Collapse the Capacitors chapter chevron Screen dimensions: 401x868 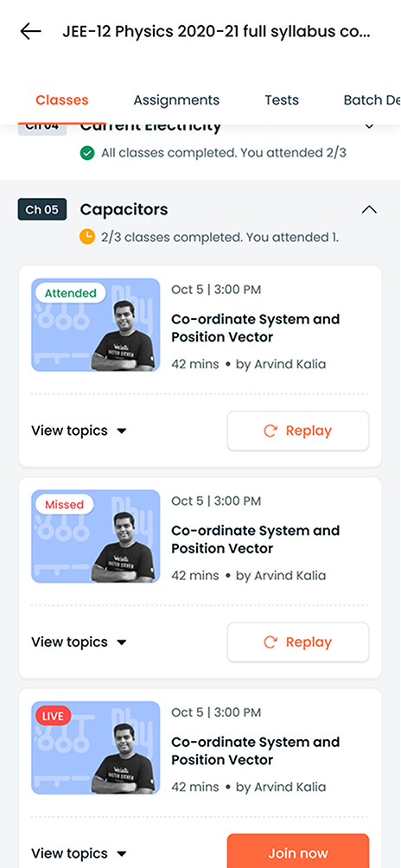369,210
